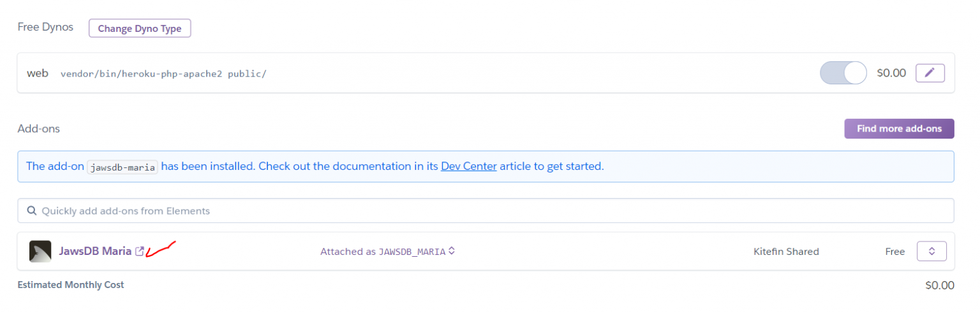Select the Kitefin Shared plan text
The height and width of the screenshot is (313, 980).
coord(786,252)
